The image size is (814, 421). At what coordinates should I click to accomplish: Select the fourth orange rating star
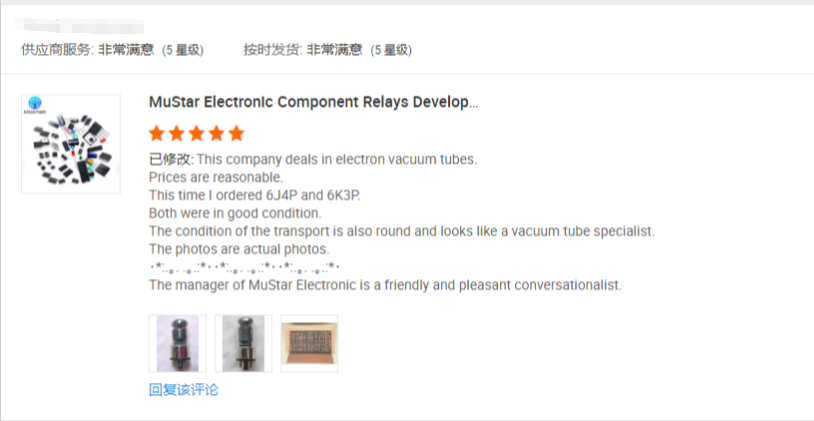[x=216, y=133]
